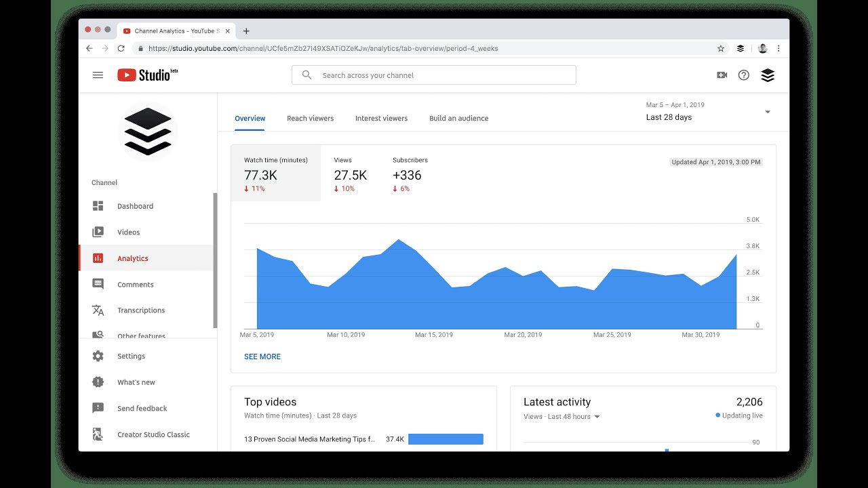This screenshot has width=868, height=488.
Task: Select the Watch time (minutes) metric card
Action: [x=276, y=174]
